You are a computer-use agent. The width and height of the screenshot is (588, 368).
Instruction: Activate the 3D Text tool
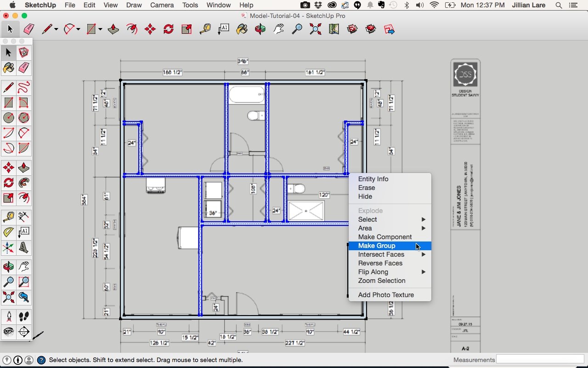pos(24,248)
